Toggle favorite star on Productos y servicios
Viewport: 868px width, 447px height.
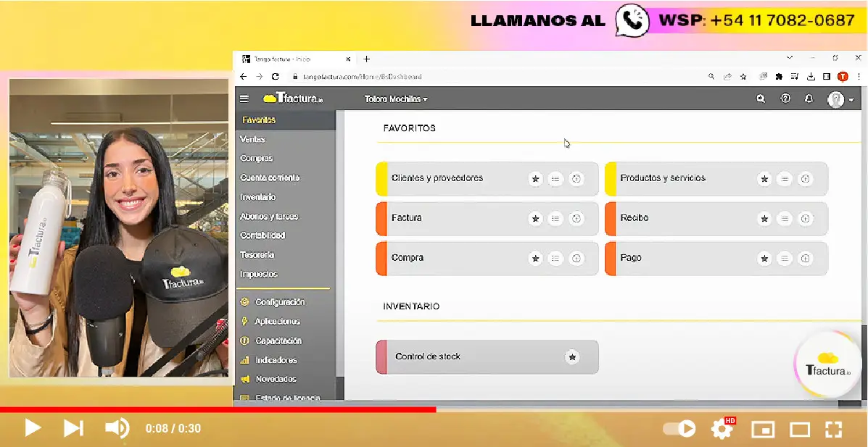[x=764, y=179]
